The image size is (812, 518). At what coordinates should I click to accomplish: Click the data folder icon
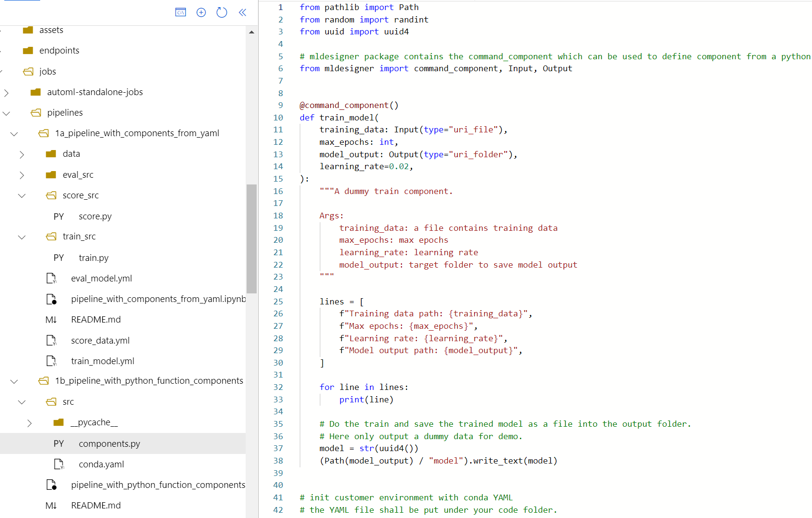tap(51, 154)
